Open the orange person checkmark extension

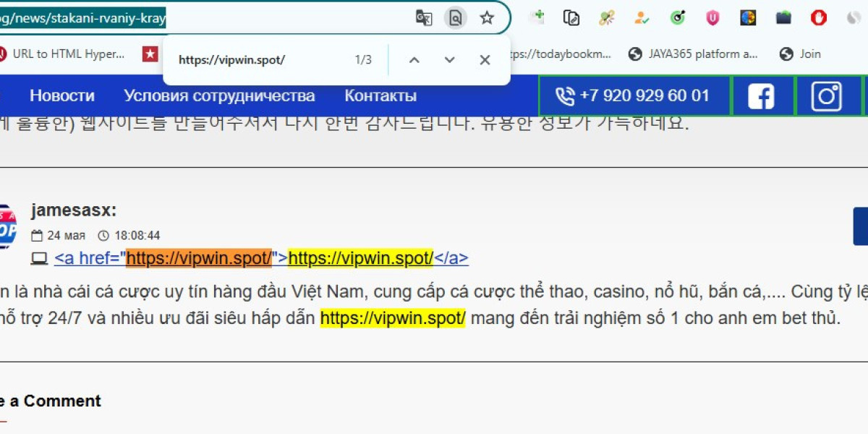click(x=642, y=17)
